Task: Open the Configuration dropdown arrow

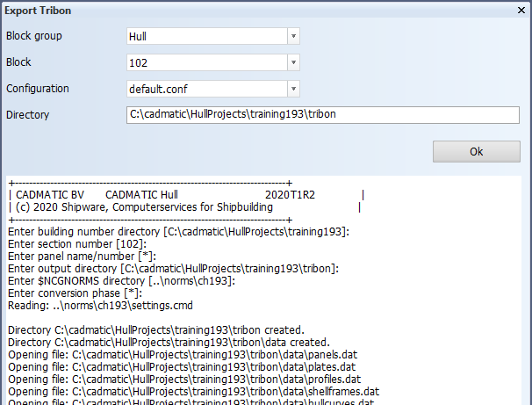Action: pos(293,89)
